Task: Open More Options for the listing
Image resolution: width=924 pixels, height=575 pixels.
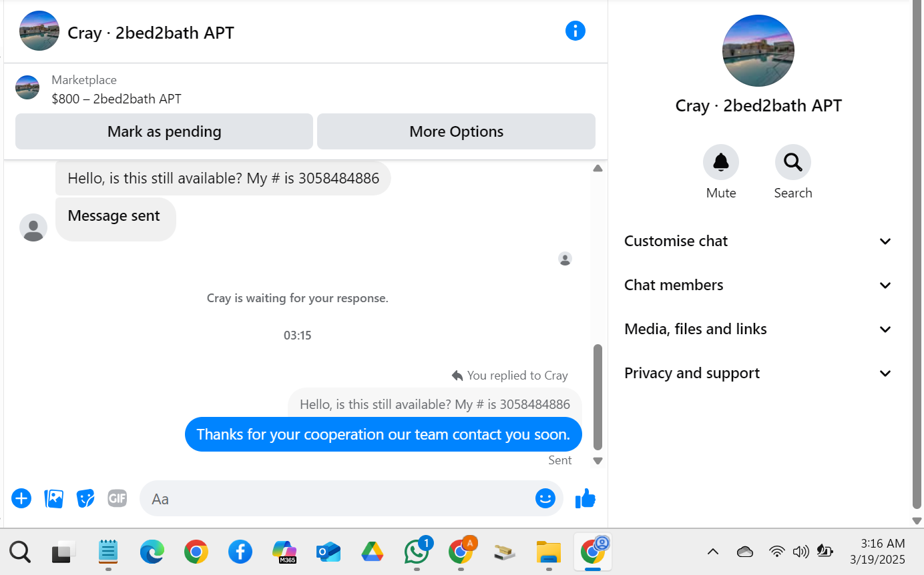Action: pyautogui.click(x=456, y=131)
